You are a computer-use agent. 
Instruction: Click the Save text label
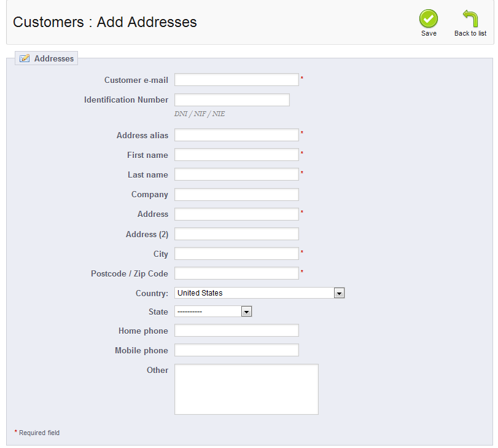pos(429,33)
